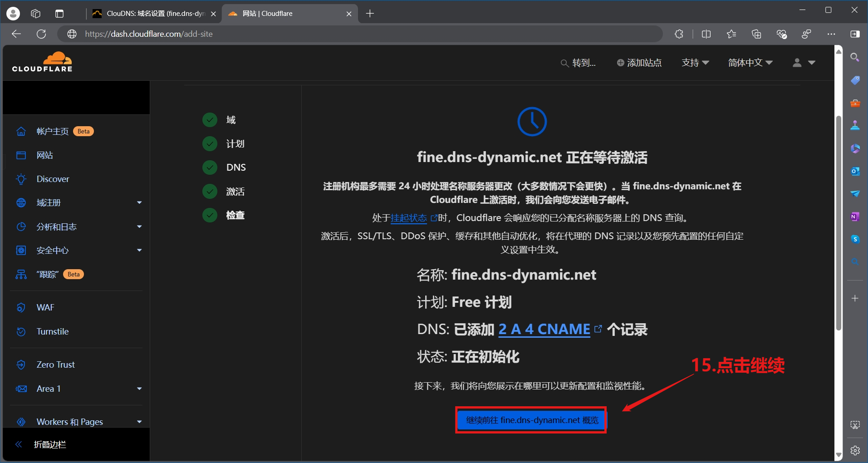The image size is (868, 463).
Task: Click the address bar URL
Action: pos(149,34)
